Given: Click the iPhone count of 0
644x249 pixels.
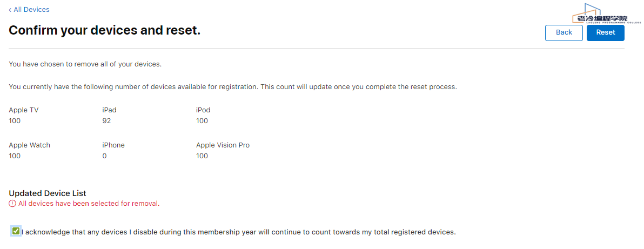Looking at the screenshot, I should point(104,156).
